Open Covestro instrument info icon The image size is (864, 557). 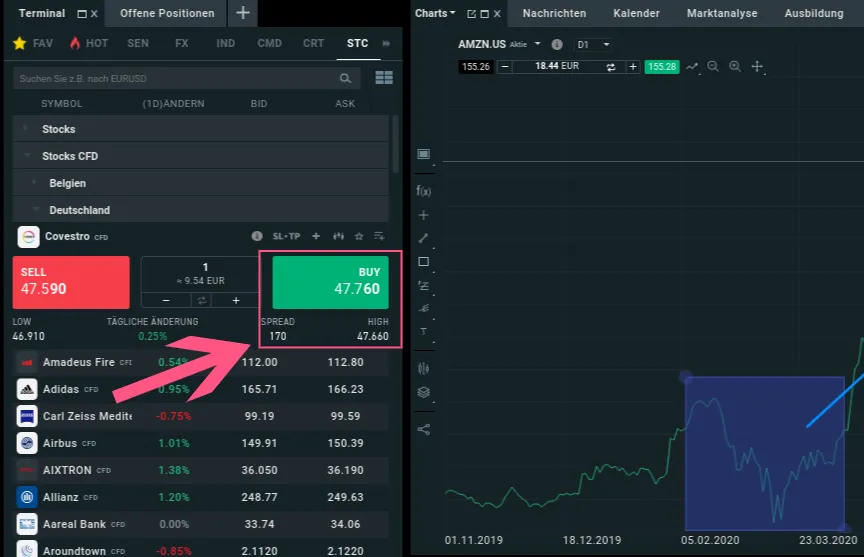257,236
